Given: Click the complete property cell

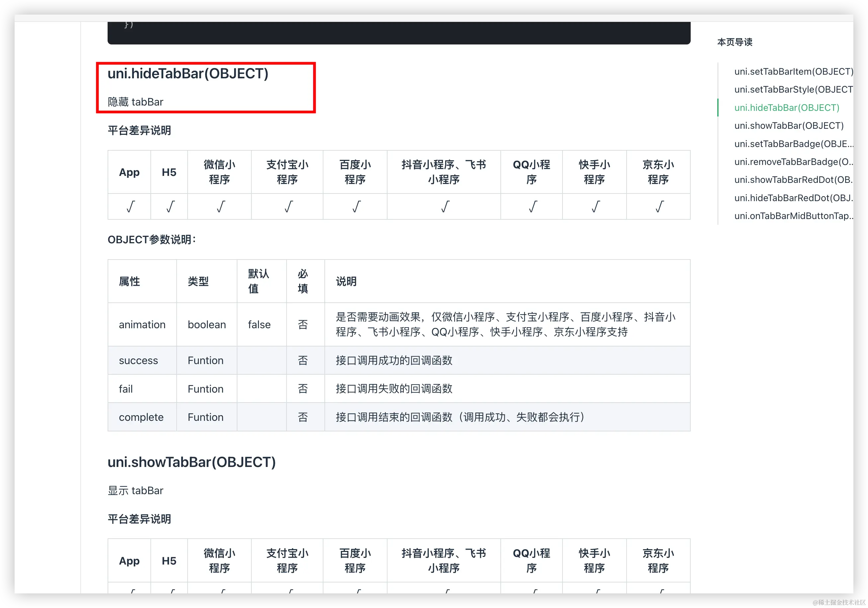Looking at the screenshot, I should pyautogui.click(x=141, y=417).
